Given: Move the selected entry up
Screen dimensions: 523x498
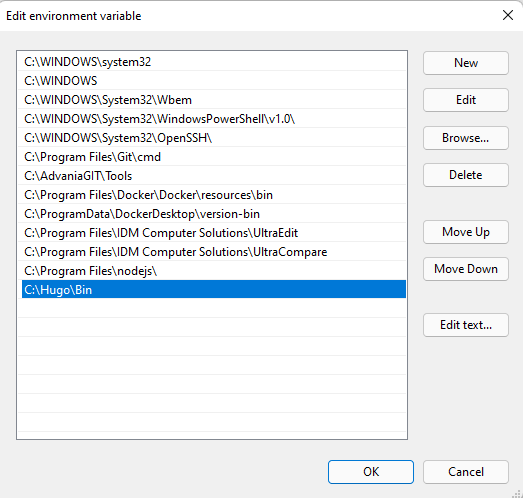Looking at the screenshot, I should click(466, 232).
